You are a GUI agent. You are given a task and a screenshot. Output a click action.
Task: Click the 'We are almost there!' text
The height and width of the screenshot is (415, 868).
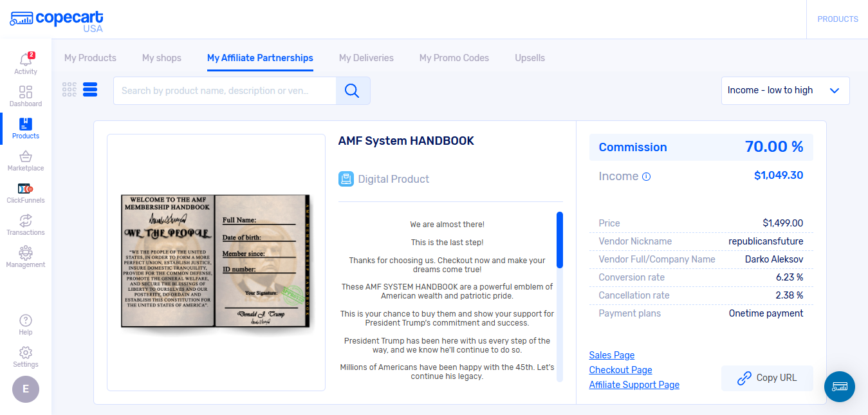point(447,225)
